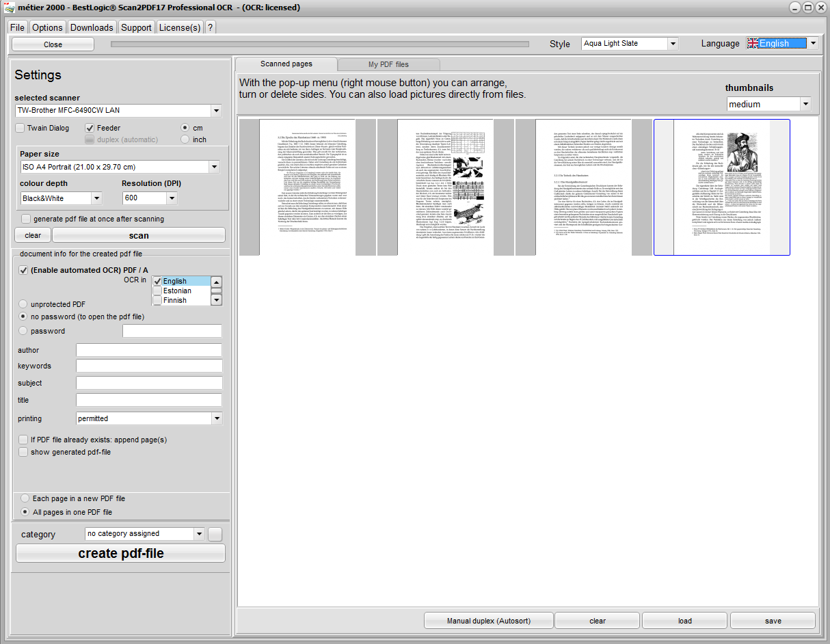Check Estonian in OCR language list

[x=158, y=291]
